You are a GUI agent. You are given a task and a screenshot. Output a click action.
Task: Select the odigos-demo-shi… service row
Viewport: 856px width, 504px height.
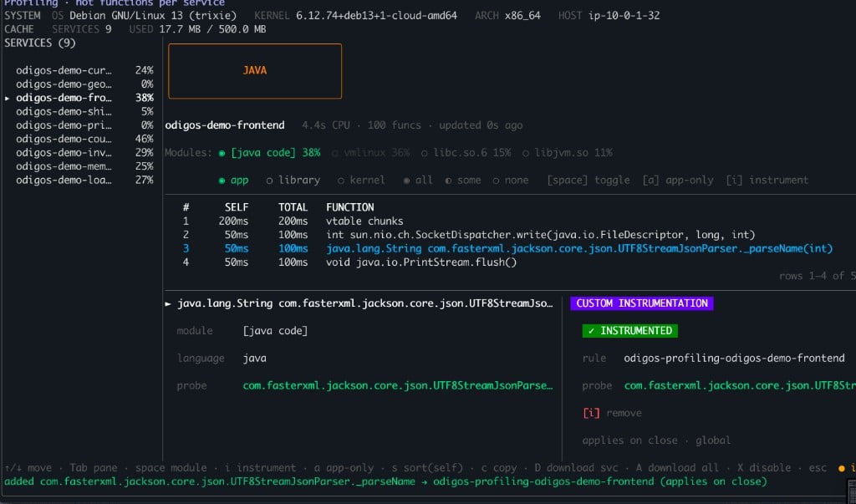coord(84,111)
